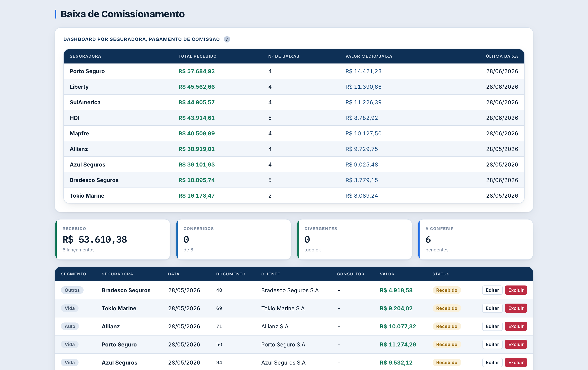
Task: Click the Outros segment tag
Action: coord(72,290)
